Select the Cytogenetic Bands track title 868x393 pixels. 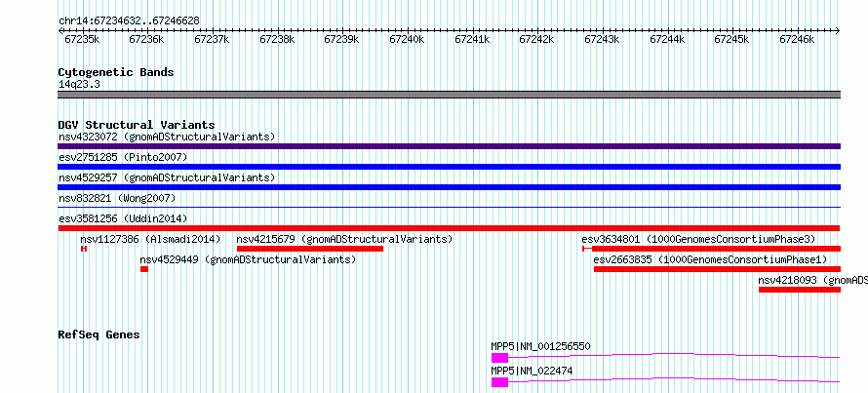(x=116, y=72)
